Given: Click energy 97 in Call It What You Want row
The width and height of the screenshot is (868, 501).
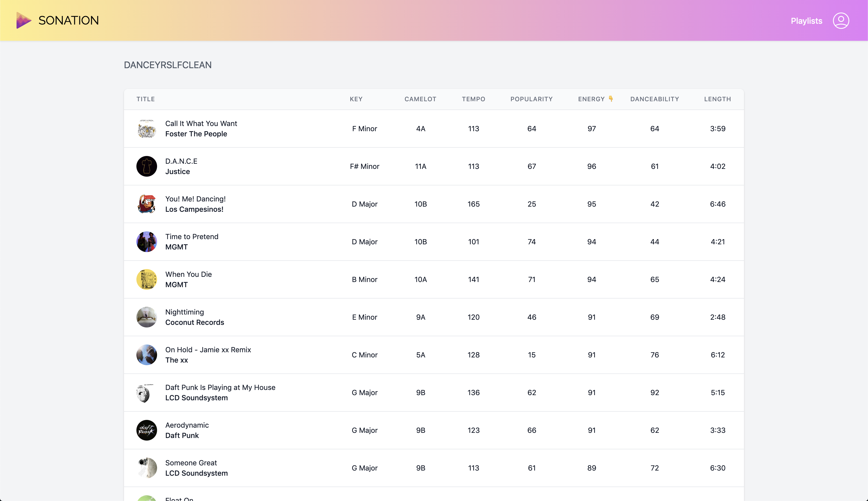Looking at the screenshot, I should tap(592, 129).
